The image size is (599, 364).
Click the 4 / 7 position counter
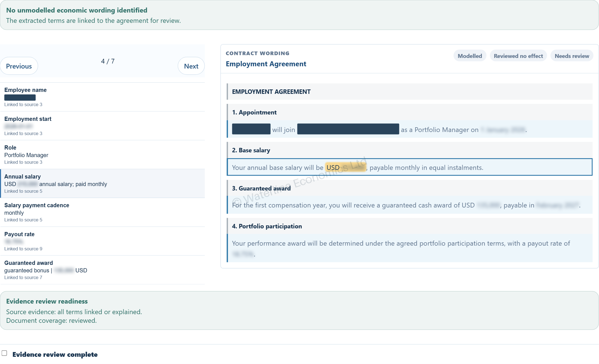(108, 61)
